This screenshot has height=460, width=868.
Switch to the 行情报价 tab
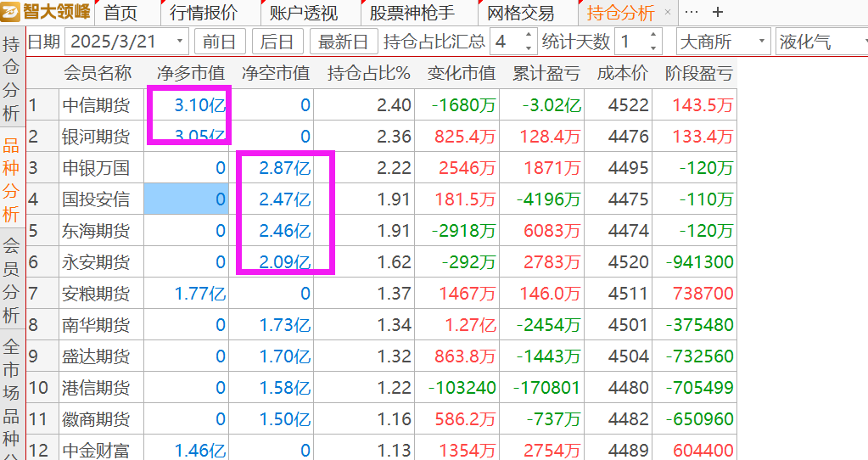(x=204, y=13)
